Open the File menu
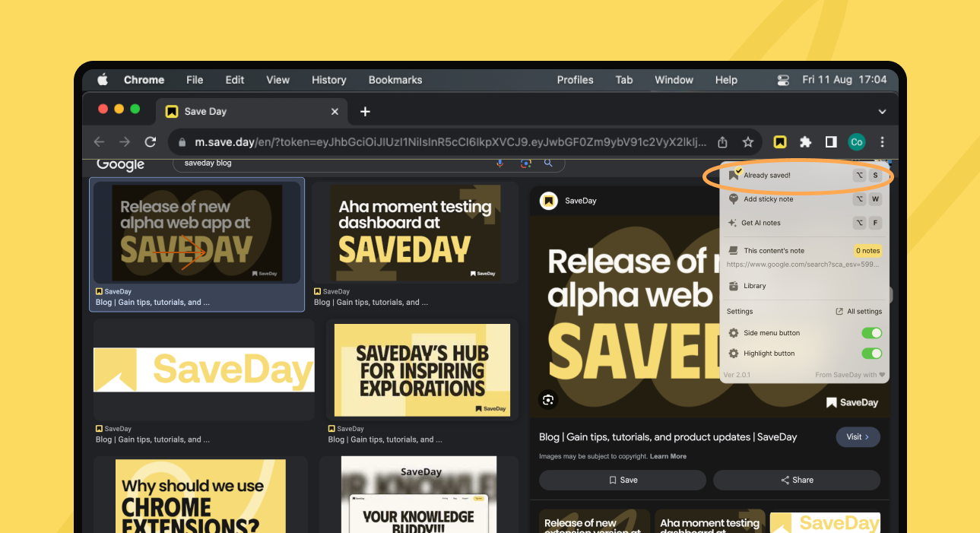980x533 pixels. [195, 80]
